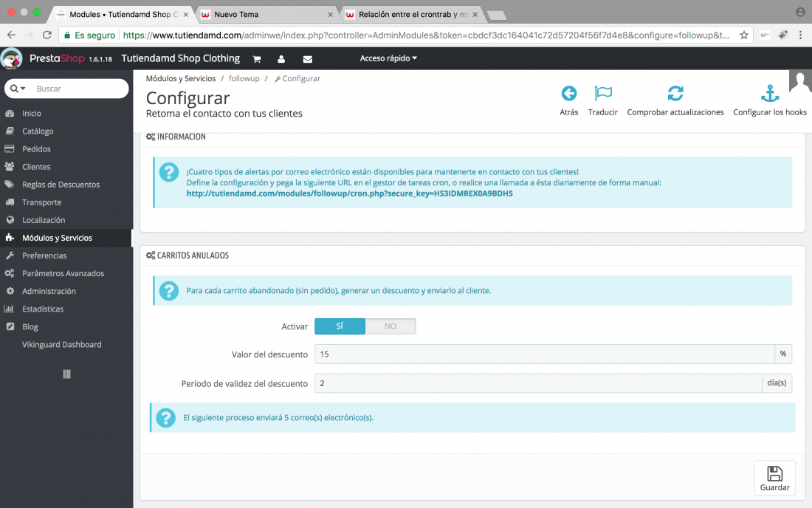Click the Localización globe icon

coord(10,220)
